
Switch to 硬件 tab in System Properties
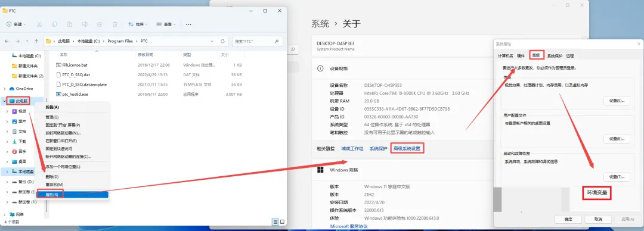[521, 56]
